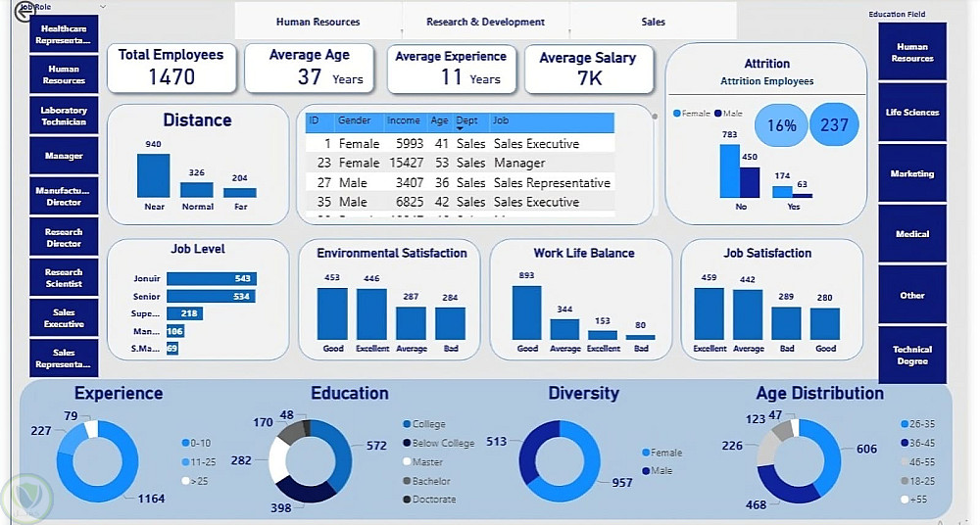Click the Supervisor job level bar 218
Image resolution: width=980 pixels, height=525 pixels.
click(x=184, y=313)
